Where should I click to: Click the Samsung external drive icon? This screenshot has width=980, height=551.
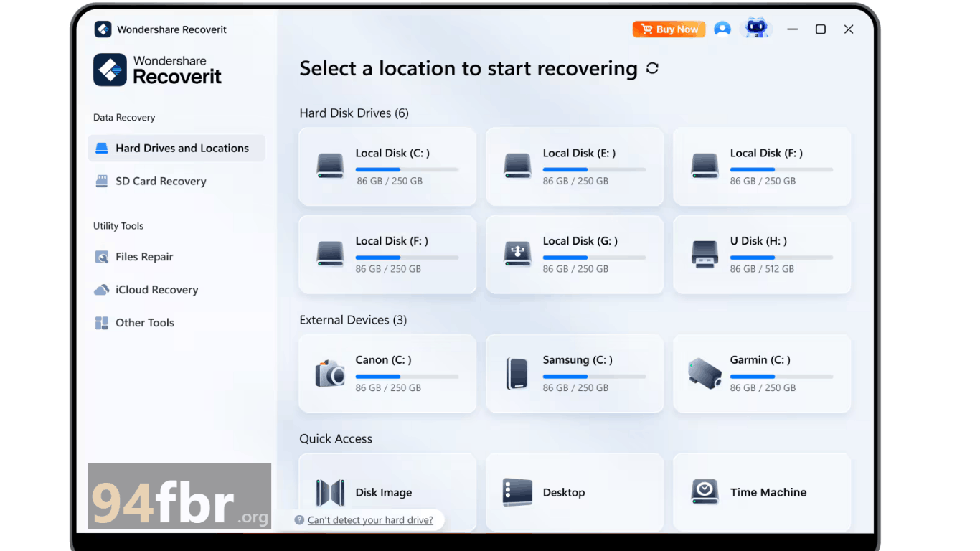(517, 373)
